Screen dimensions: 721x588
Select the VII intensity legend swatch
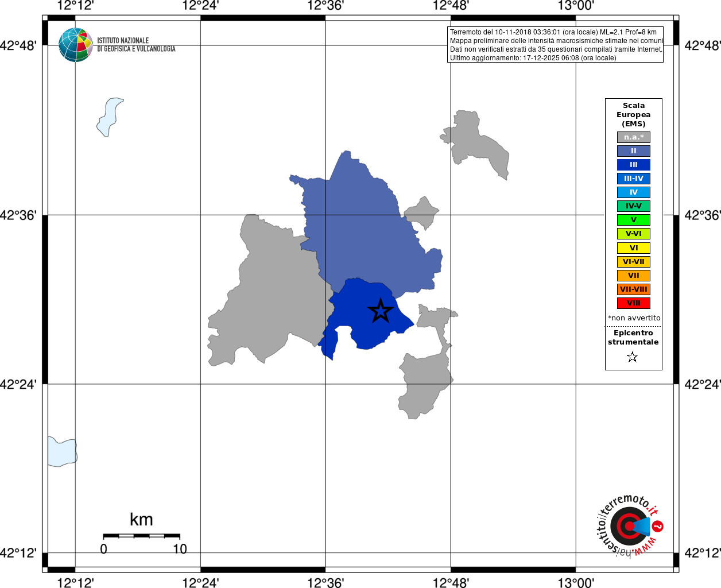point(634,276)
